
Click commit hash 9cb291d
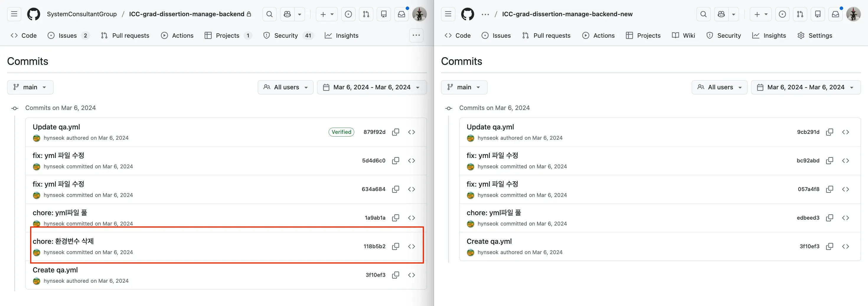808,132
